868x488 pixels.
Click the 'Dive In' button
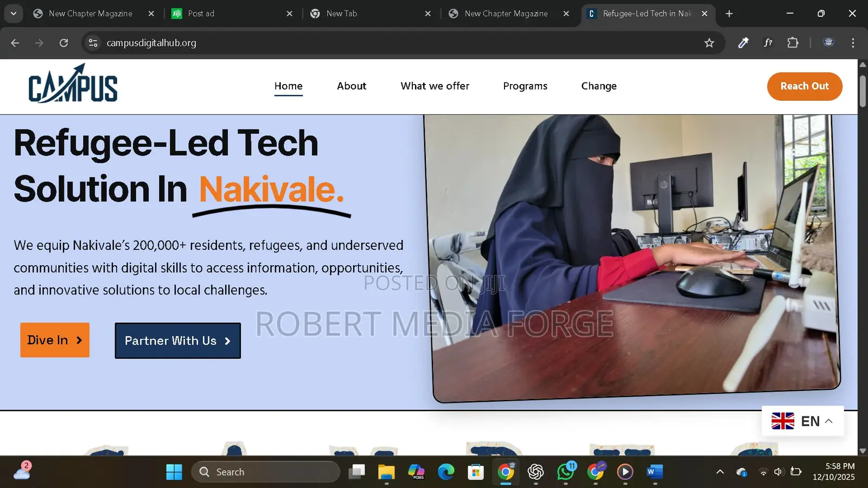54,340
